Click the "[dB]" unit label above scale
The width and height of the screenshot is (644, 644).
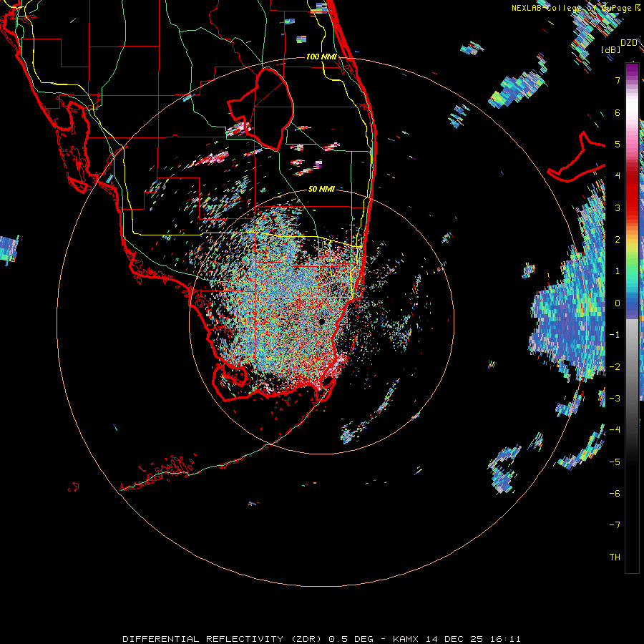(611, 49)
